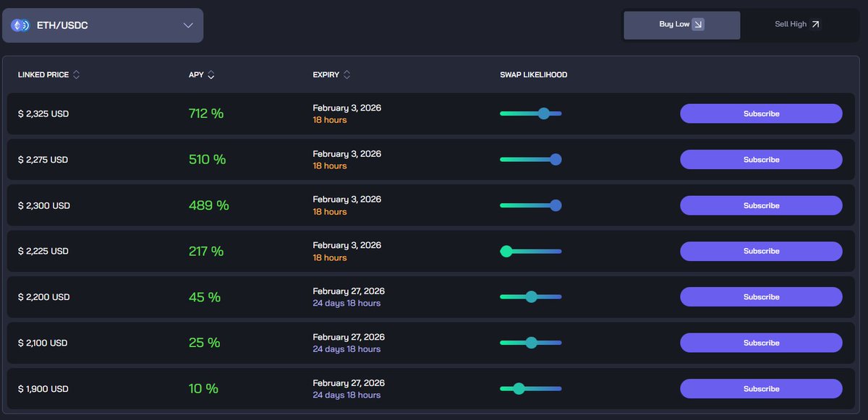868x420 pixels.
Task: Click the 45 % APY value
Action: 205,297
